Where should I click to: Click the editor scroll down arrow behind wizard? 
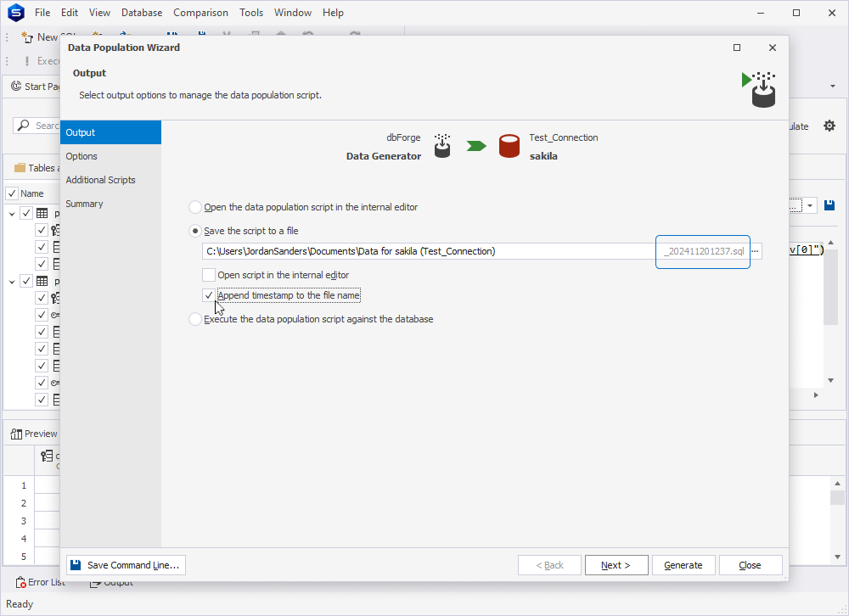pos(830,381)
